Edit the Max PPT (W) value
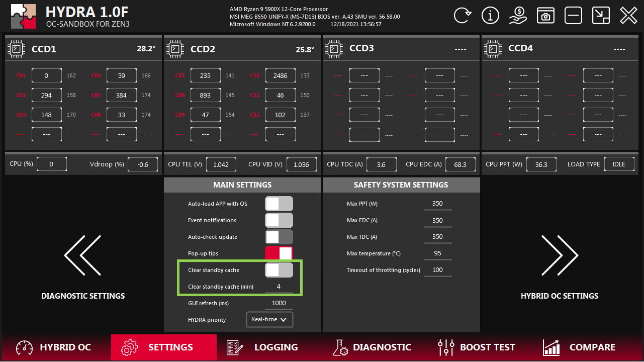 (437, 204)
